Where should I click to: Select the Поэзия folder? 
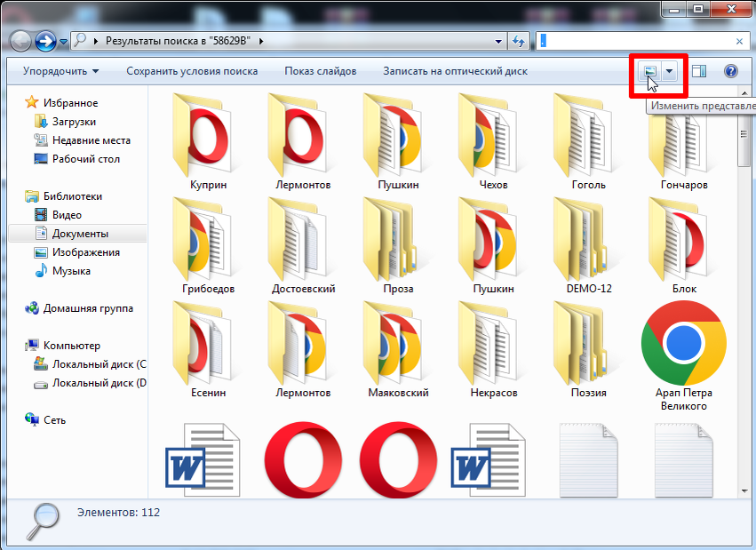(588, 349)
